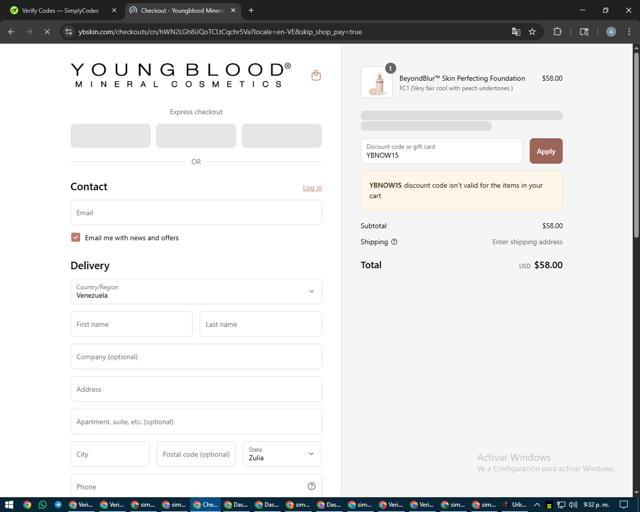
Task: Open the State dropdown showing Zulia
Action: tap(282, 454)
